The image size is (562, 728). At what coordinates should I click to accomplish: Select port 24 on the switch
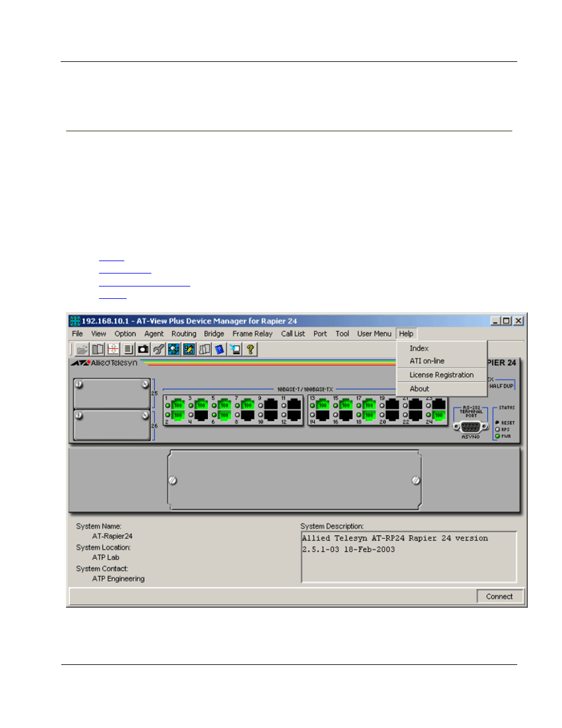click(439, 416)
